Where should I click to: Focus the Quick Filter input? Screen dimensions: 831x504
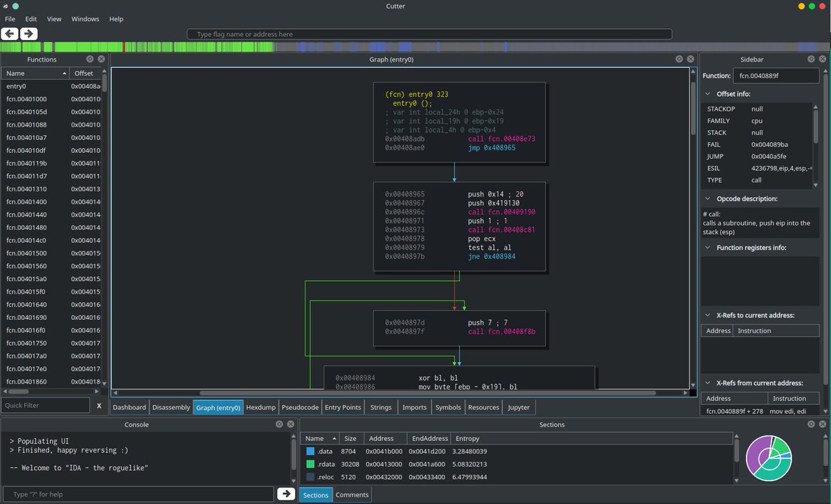45,406
